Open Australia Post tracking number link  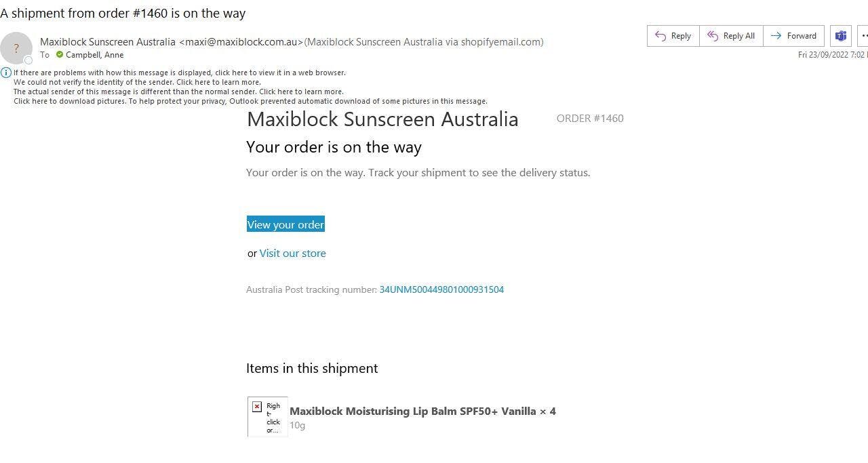pyautogui.click(x=441, y=289)
